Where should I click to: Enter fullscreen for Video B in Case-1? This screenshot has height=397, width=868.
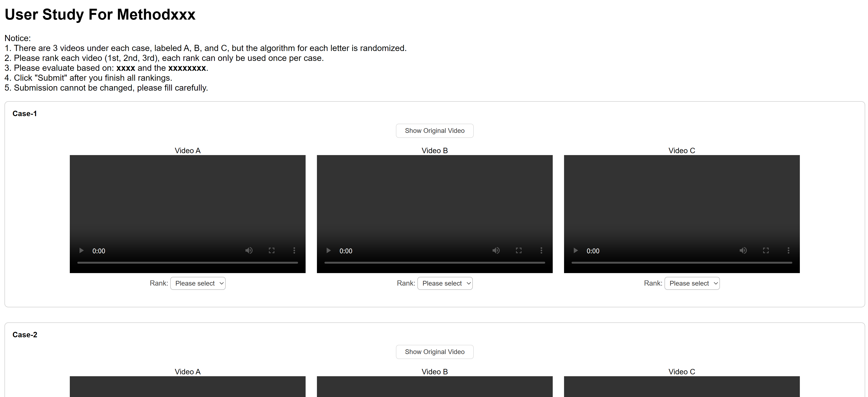pos(519,251)
